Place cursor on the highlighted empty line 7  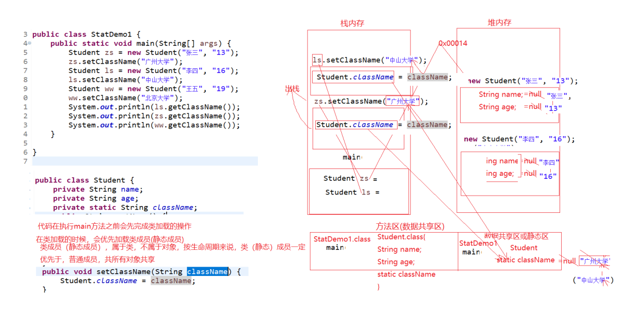(x=145, y=161)
